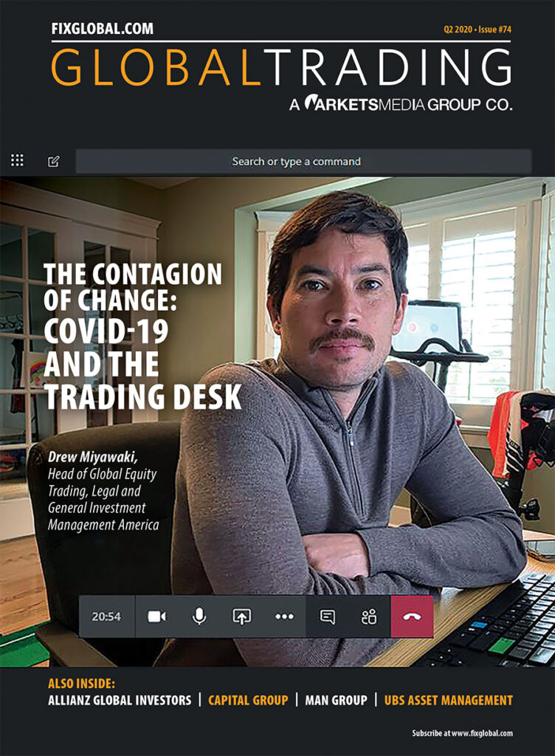Click the share screen icon
555x756 pixels.
click(242, 616)
